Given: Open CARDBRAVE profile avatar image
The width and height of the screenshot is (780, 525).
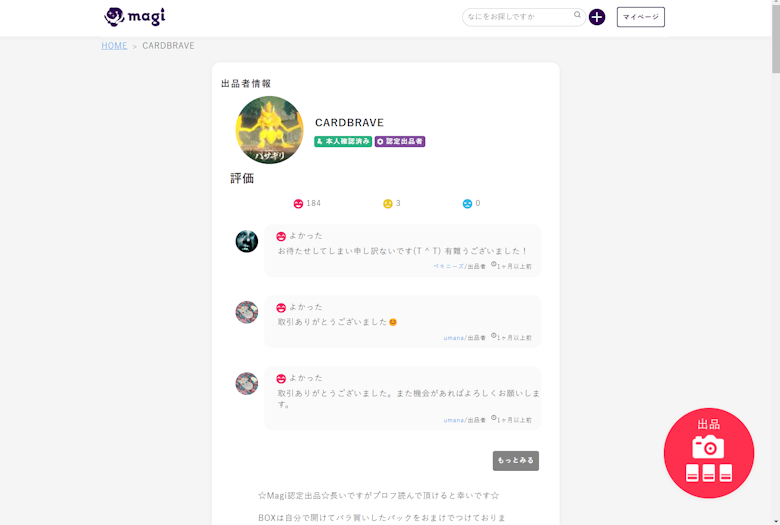Looking at the screenshot, I should 269,130.
